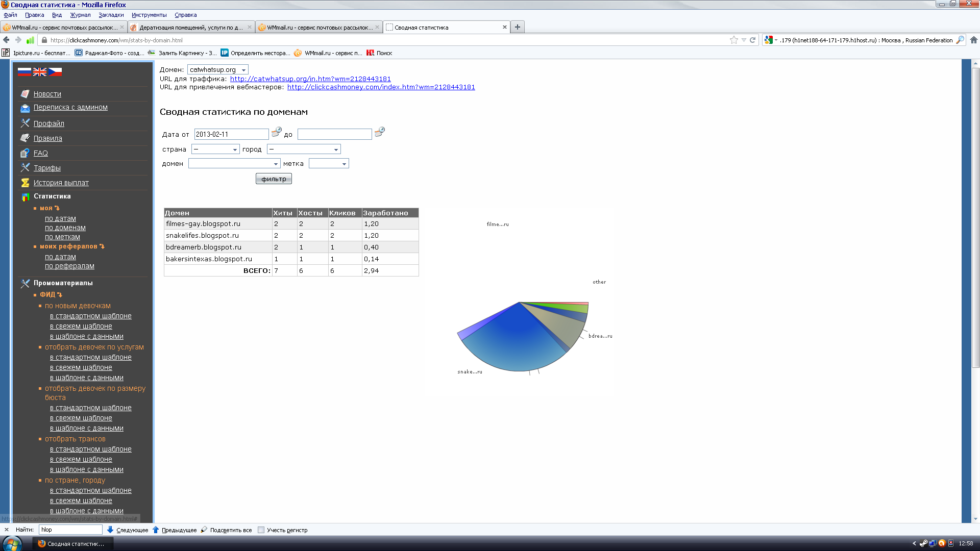Open the catwhatsup.org domain dropdown
Viewport: 980px width, 551px height.
[217, 69]
